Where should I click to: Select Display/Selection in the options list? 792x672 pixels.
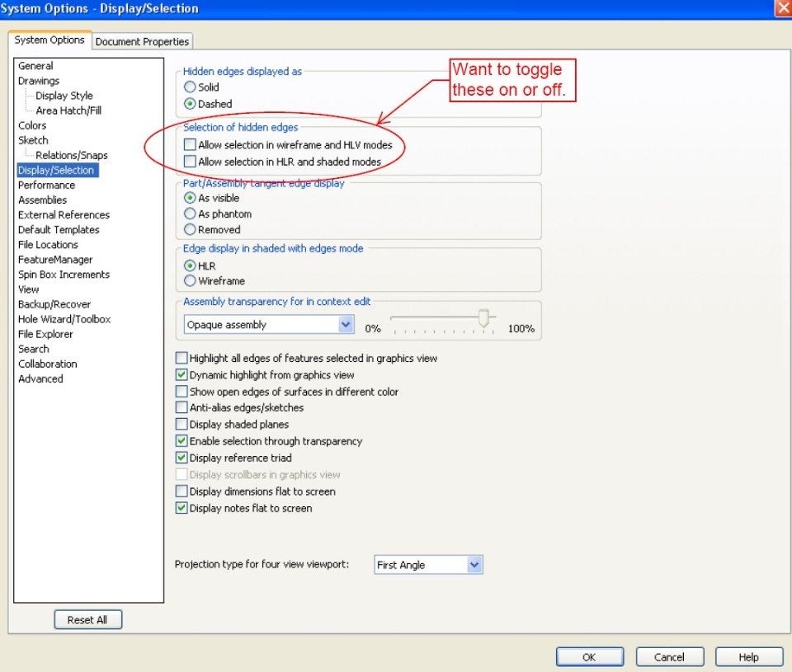click(57, 170)
